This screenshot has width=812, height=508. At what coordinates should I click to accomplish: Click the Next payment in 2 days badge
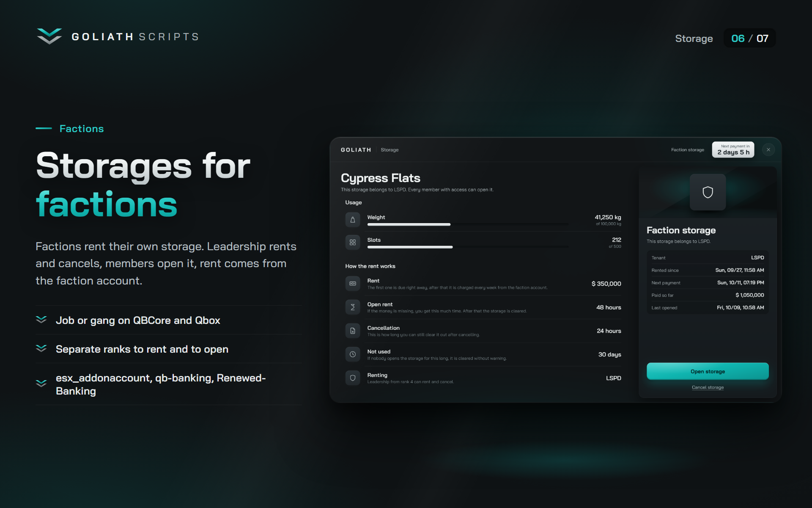[733, 150]
